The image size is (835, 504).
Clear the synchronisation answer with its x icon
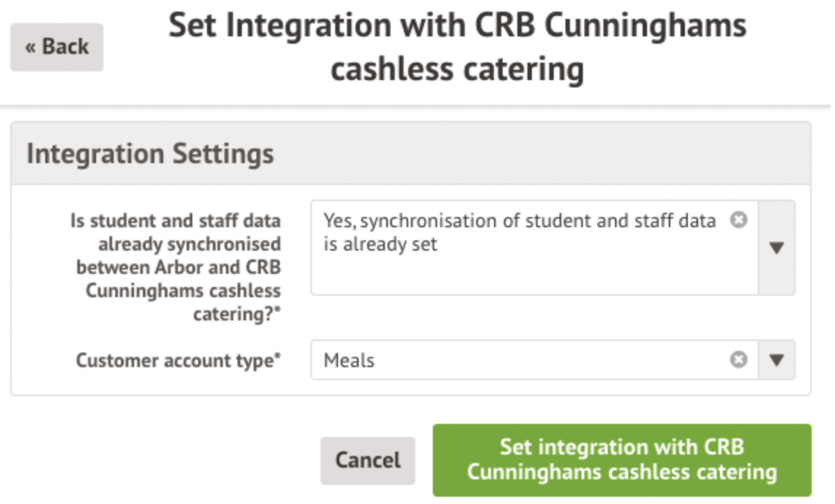click(x=739, y=220)
